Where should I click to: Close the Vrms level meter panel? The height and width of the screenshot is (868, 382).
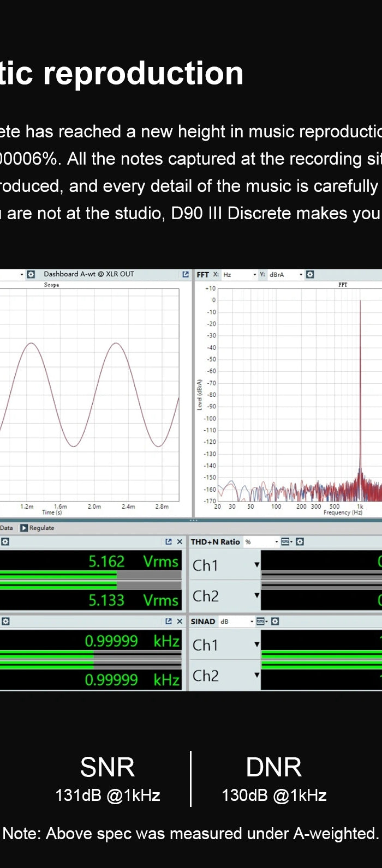tap(180, 541)
